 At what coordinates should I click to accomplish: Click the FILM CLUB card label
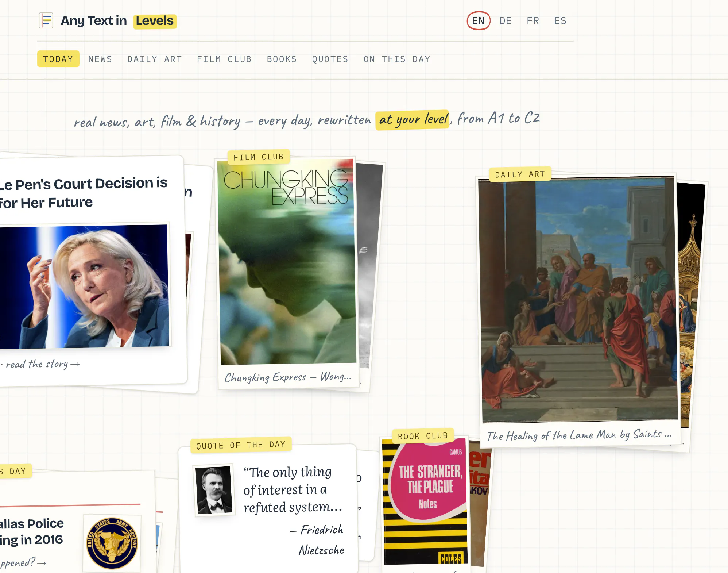pyautogui.click(x=259, y=157)
